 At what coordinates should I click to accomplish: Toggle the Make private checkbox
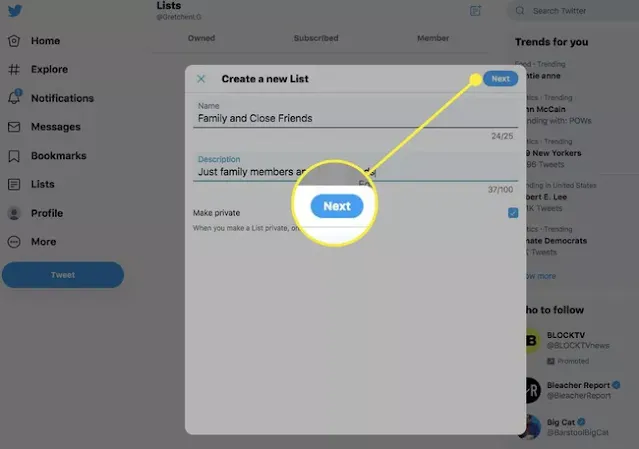tap(513, 213)
